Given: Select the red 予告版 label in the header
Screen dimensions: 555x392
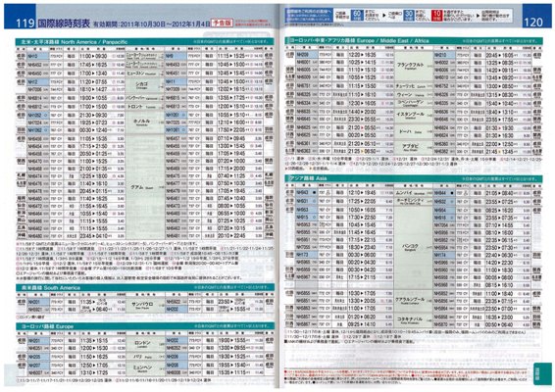Looking at the screenshot, I should tap(222, 23).
